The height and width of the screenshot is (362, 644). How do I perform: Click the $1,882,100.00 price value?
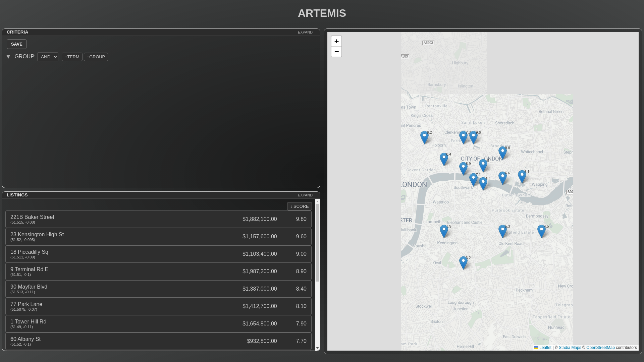click(260, 219)
